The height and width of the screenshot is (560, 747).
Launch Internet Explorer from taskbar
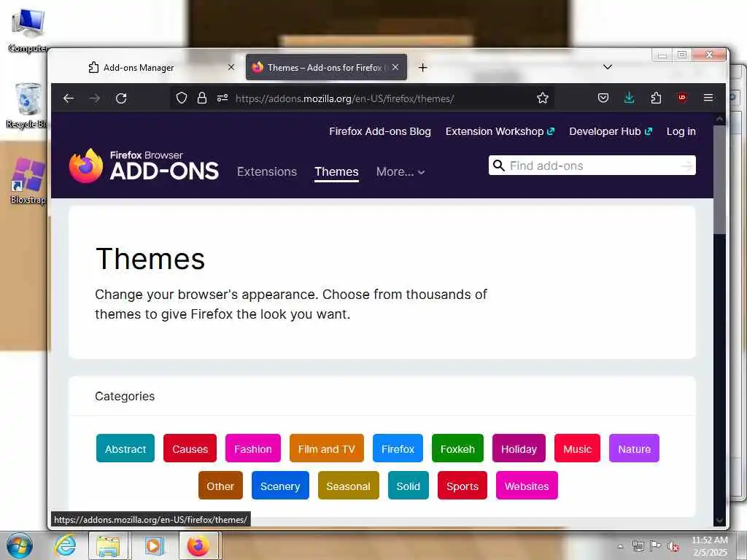65,545
